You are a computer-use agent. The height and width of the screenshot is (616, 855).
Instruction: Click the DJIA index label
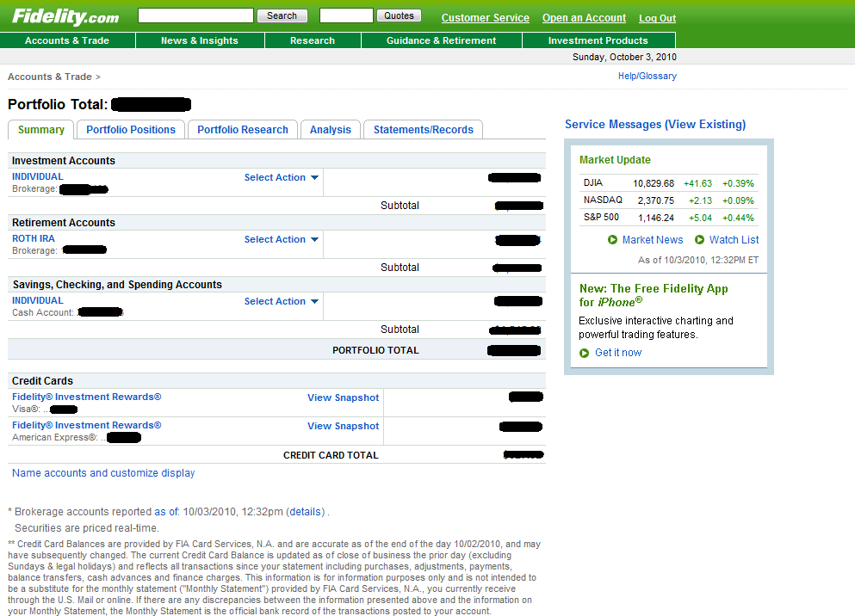tap(592, 183)
